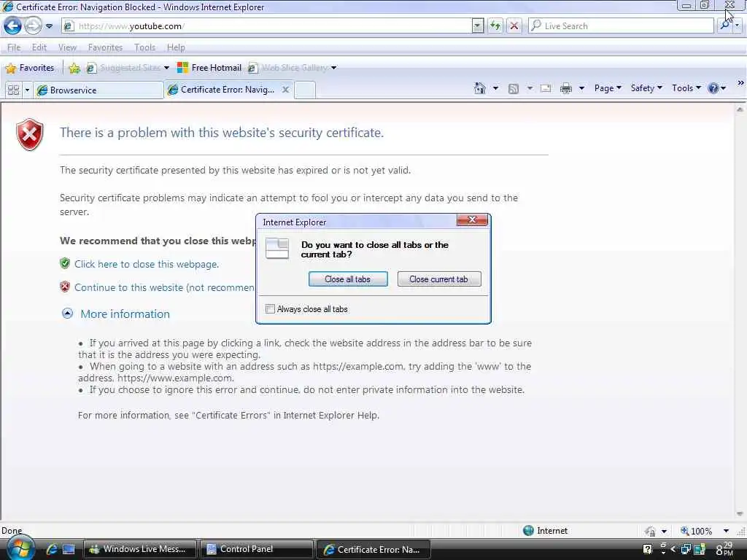747x560 pixels.
Task: Click the RSS Feeds icon
Action: pos(513,88)
